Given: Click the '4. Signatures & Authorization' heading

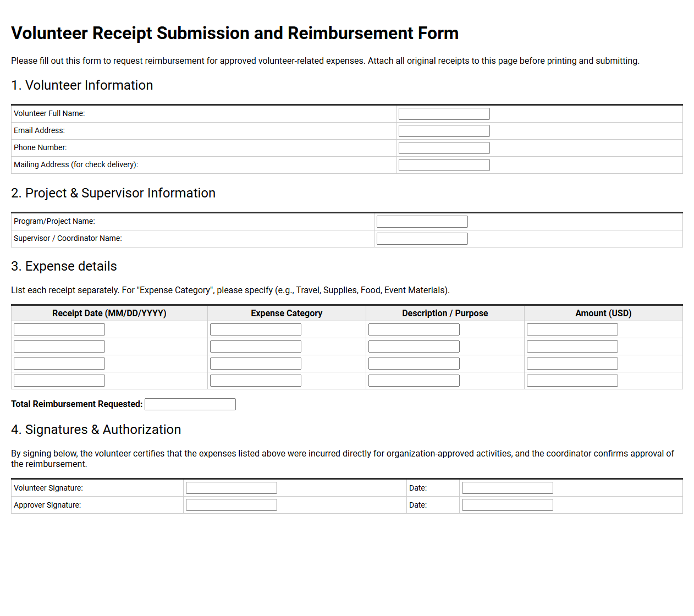Looking at the screenshot, I should [96, 430].
